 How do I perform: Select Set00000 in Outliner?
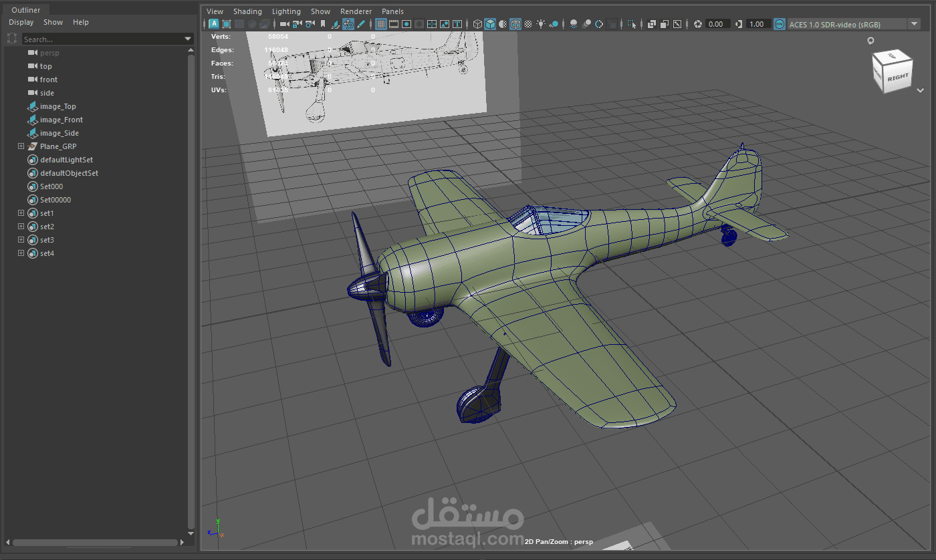[x=55, y=200]
